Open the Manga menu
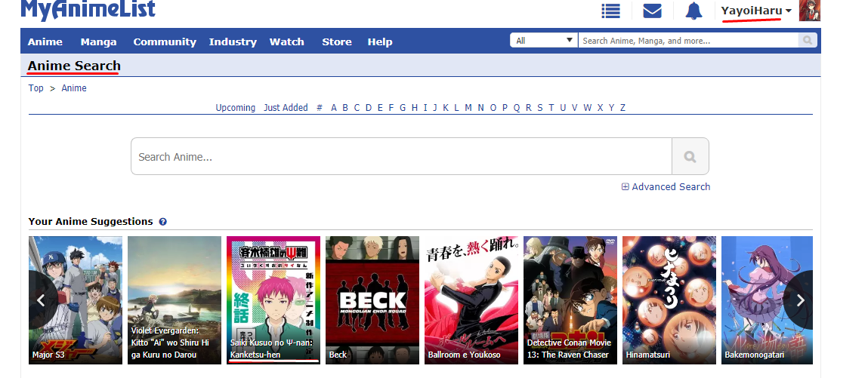Image resolution: width=868 pixels, height=378 pixels. click(98, 41)
